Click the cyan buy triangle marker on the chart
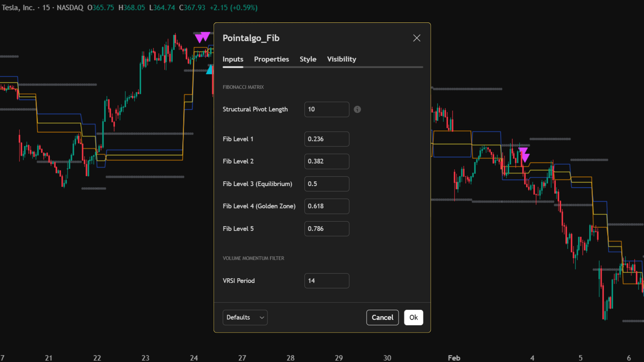This screenshot has width=644, height=362. click(209, 70)
